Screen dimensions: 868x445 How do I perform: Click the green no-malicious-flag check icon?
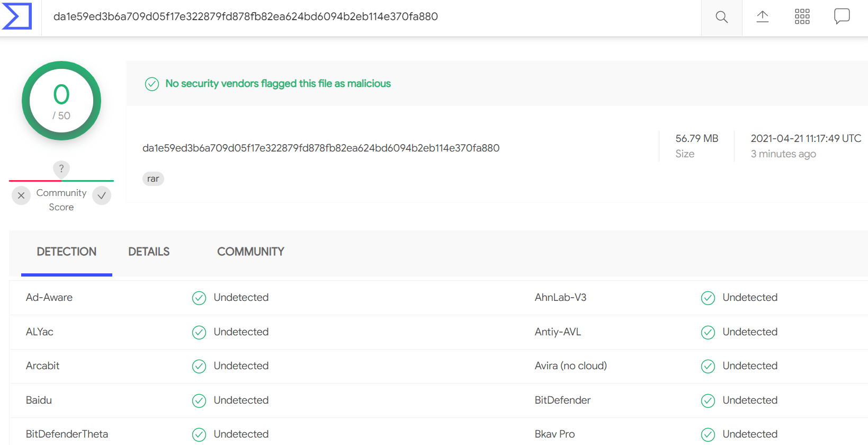(x=152, y=84)
